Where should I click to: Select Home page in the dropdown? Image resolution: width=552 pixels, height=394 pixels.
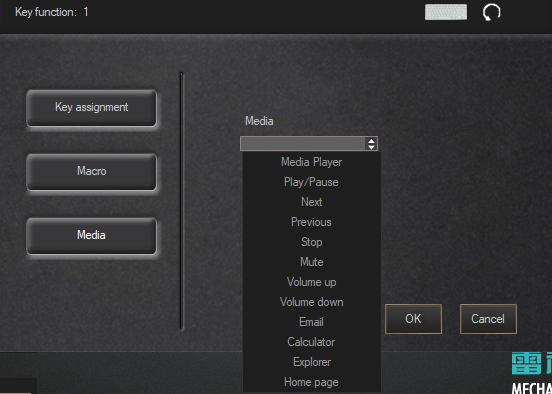(312, 382)
